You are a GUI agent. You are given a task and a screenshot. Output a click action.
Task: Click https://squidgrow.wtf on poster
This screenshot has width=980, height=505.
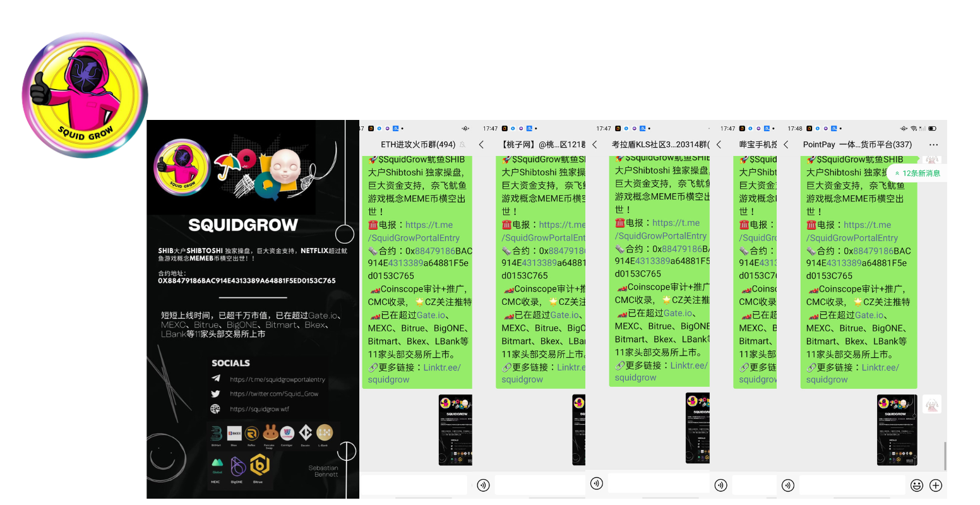[260, 409]
